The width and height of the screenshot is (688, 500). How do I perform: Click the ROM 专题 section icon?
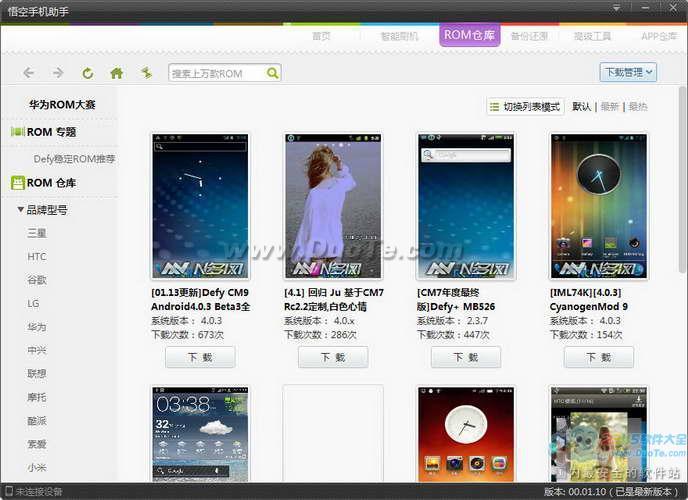[18, 132]
